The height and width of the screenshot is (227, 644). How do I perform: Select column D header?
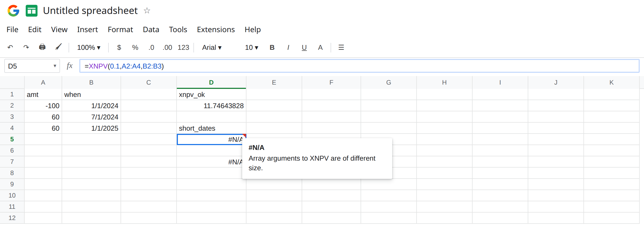point(211,82)
